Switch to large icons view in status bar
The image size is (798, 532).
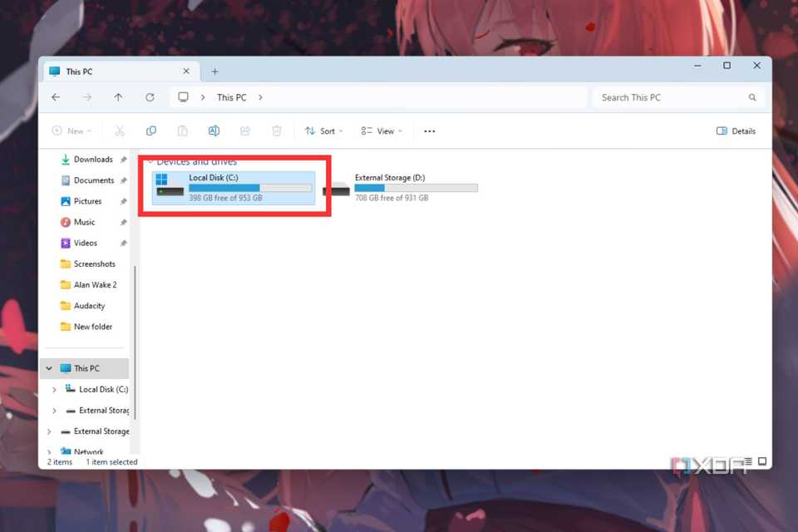click(762, 461)
